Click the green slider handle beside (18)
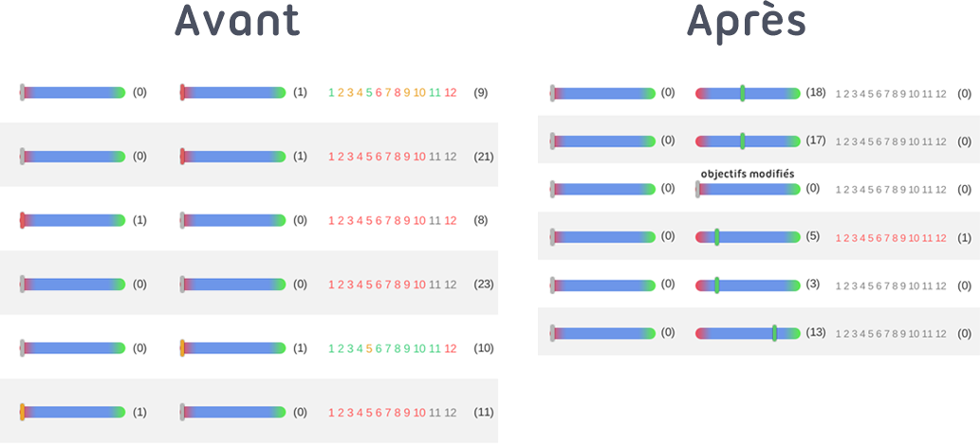This screenshot has width=980, height=444. (743, 93)
